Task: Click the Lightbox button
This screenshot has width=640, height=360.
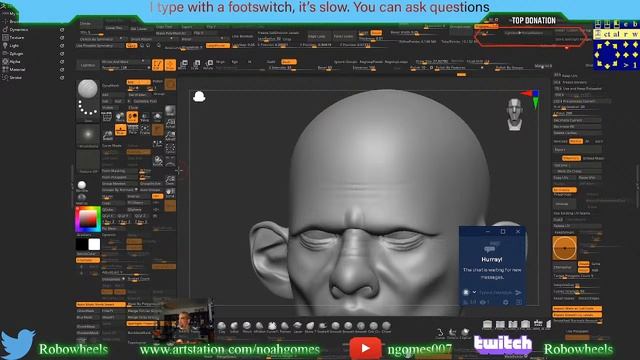Action: (88, 65)
